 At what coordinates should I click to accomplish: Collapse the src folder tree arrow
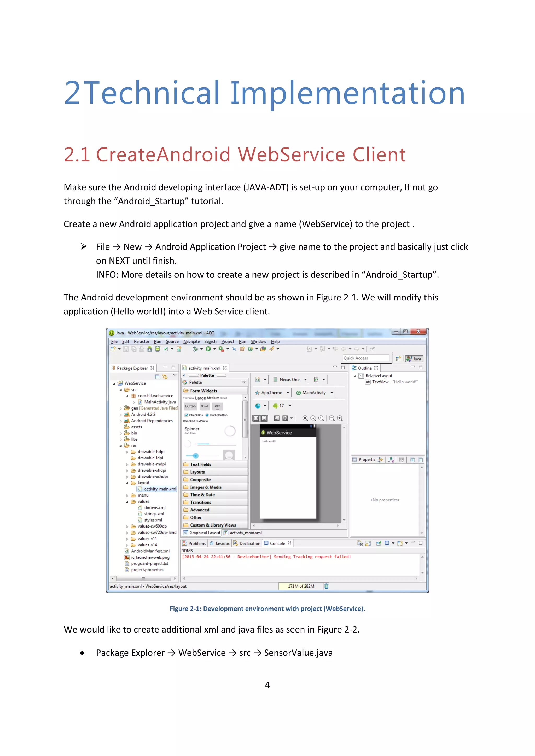(121, 390)
